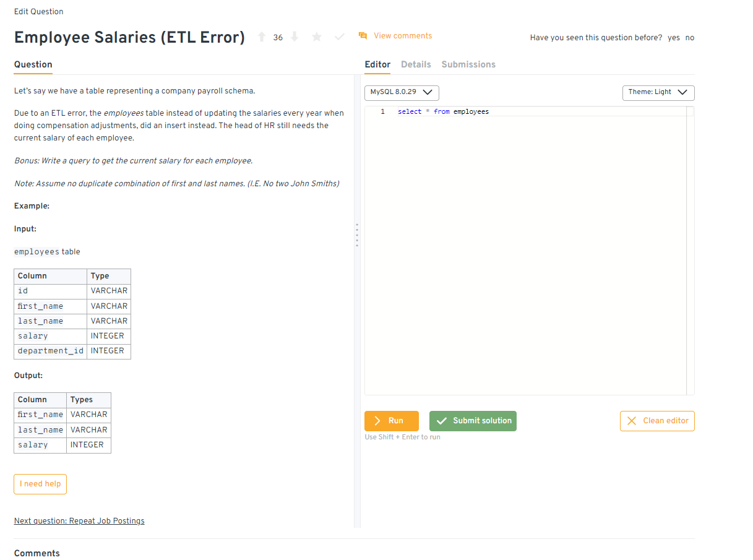Open the MySQL 8.0.29 version dropdown
Viewport: 753px width, 560px height.
401,92
